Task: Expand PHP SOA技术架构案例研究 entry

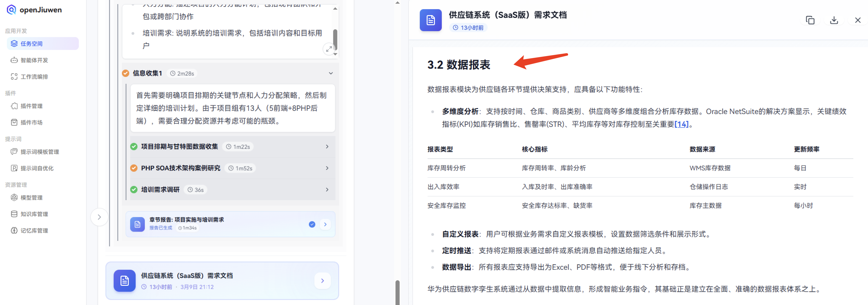Action: pos(327,168)
